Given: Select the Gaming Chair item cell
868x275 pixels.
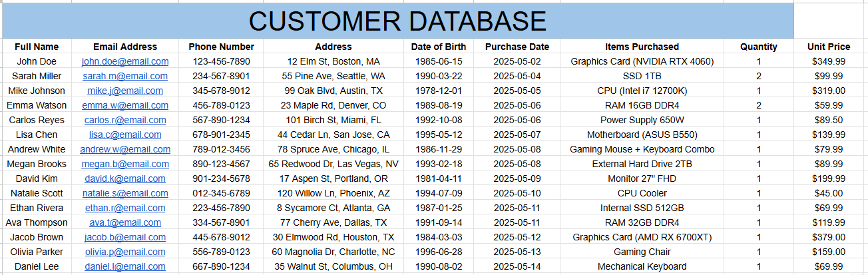Looking at the screenshot, I should click(x=642, y=252).
